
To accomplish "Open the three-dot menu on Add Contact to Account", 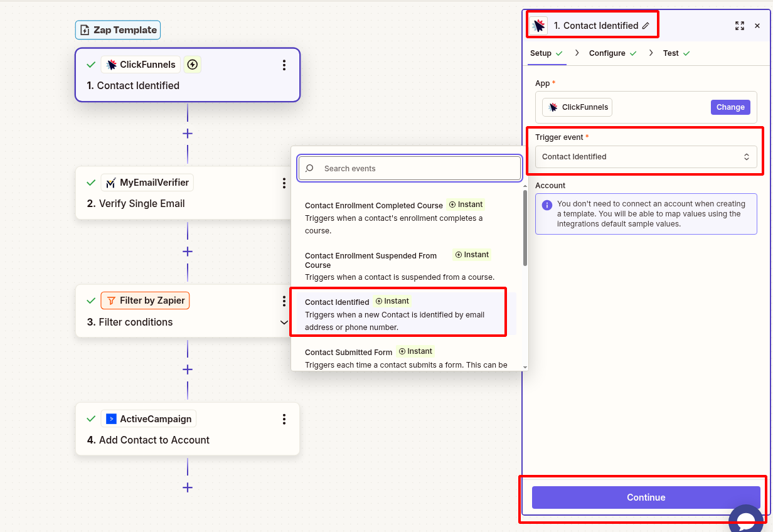I will [284, 419].
